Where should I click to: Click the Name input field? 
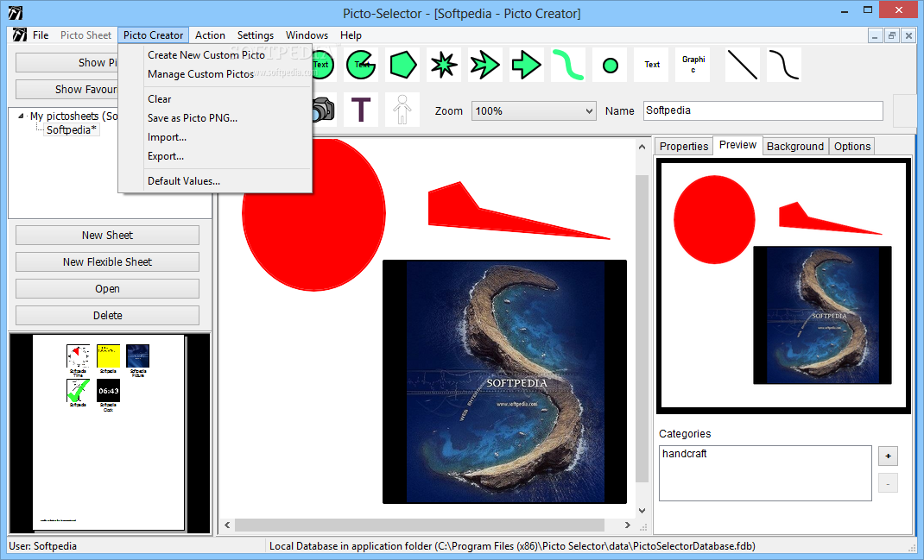pyautogui.click(x=763, y=110)
